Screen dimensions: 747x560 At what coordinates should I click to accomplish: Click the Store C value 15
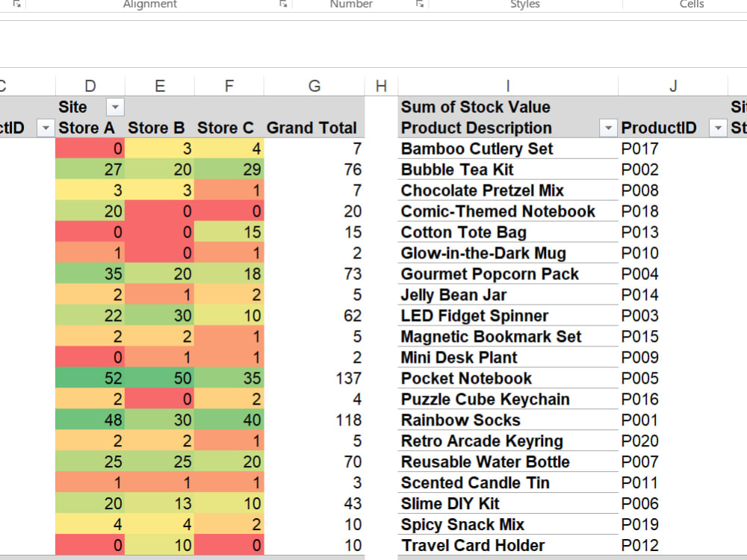[229, 232]
